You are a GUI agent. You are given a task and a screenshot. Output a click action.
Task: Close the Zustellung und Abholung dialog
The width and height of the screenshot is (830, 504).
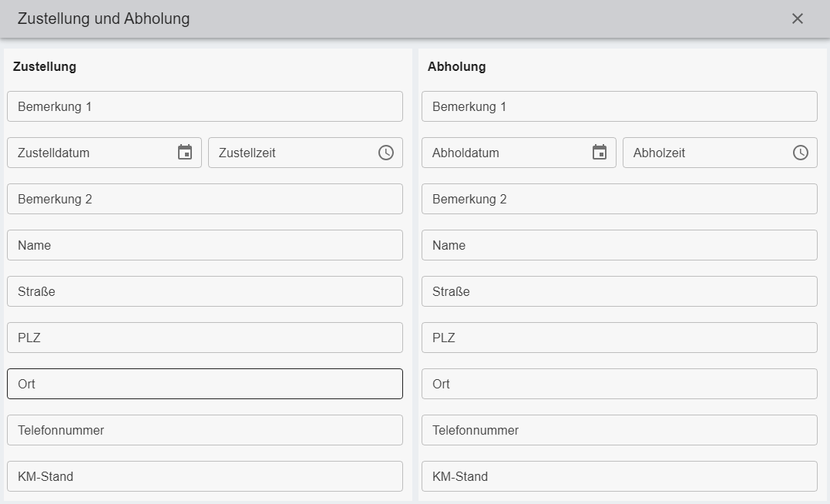coord(798,18)
